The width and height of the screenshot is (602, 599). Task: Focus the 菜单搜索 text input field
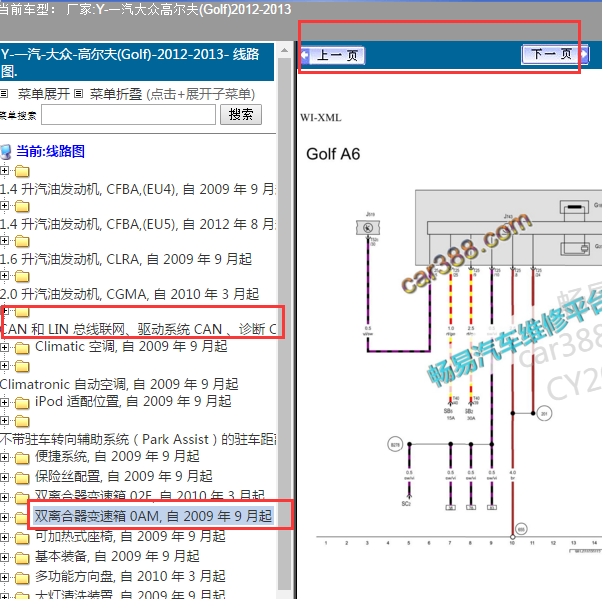pos(128,114)
